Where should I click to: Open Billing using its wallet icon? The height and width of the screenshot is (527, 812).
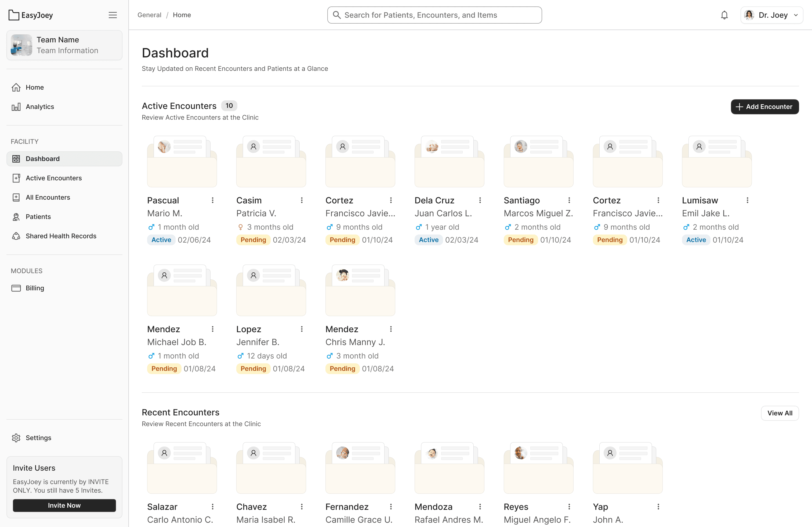click(16, 288)
